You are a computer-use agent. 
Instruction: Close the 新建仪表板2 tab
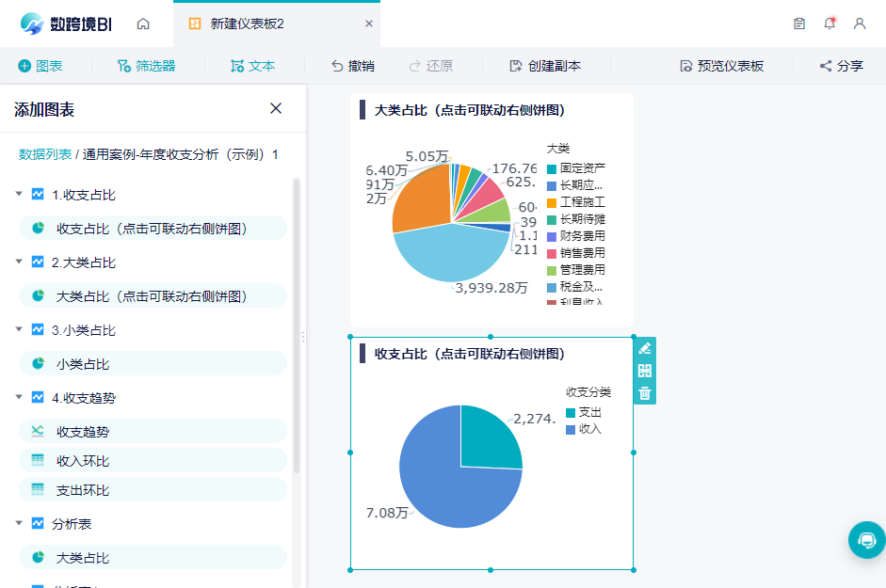369,24
